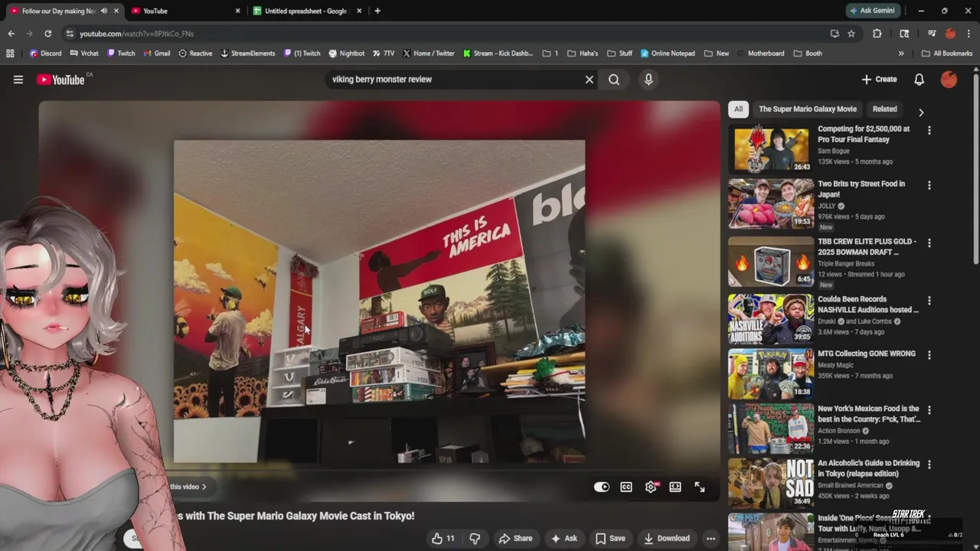Bookmark this page with star icon
Viewport: 980px width, 551px height.
click(851, 34)
